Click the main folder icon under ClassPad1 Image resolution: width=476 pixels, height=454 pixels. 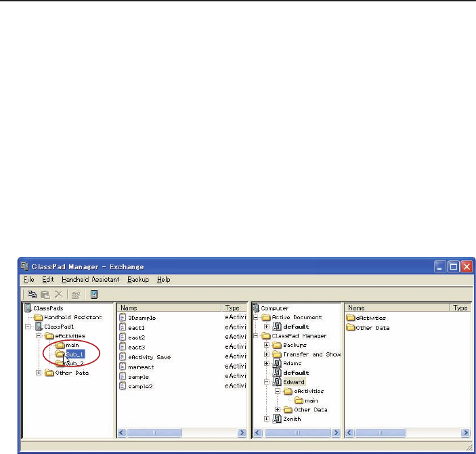tap(60, 345)
